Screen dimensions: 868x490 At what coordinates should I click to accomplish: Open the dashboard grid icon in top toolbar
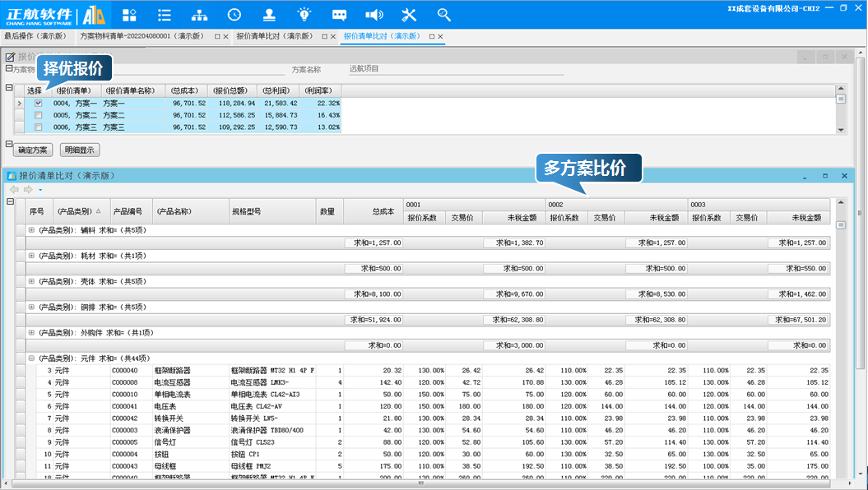click(x=129, y=15)
